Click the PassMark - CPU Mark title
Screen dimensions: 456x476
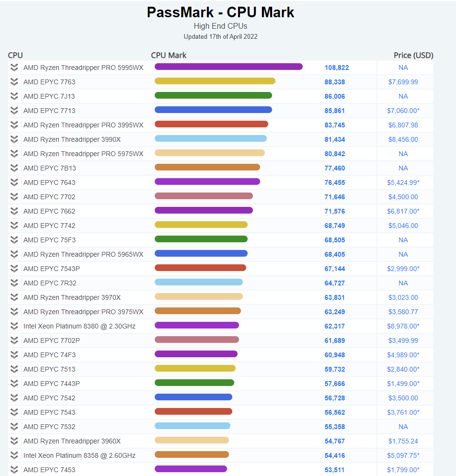click(220, 12)
